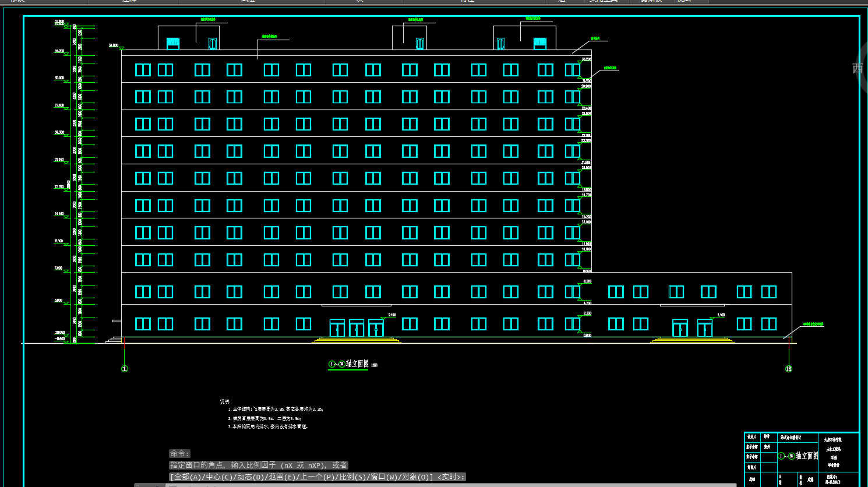Pick the rightmost rooftop window

[540, 44]
